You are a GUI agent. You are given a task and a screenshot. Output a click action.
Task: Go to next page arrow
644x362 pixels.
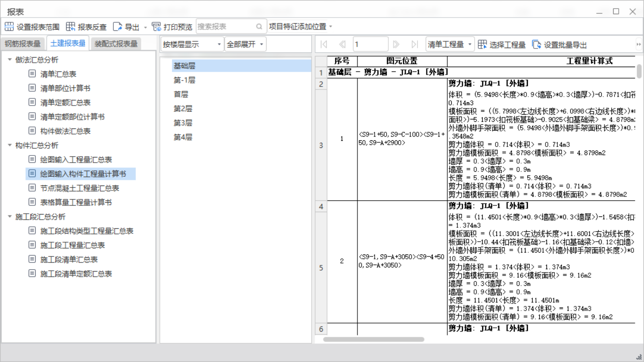pos(396,44)
